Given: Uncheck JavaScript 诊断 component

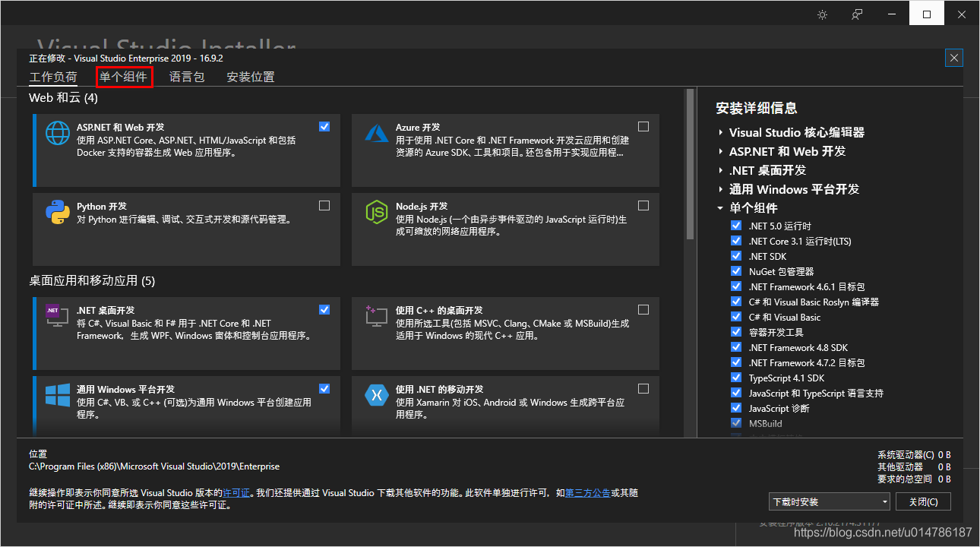Looking at the screenshot, I should pyautogui.click(x=735, y=408).
